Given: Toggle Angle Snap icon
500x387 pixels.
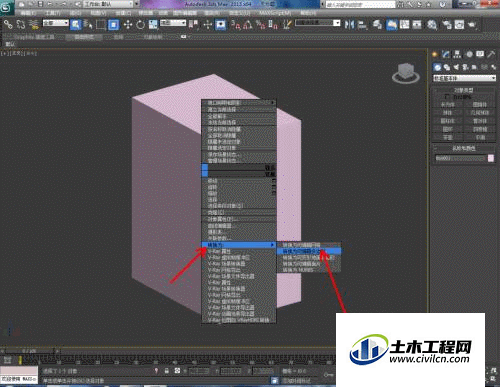Looking at the screenshot, I should [248, 24].
